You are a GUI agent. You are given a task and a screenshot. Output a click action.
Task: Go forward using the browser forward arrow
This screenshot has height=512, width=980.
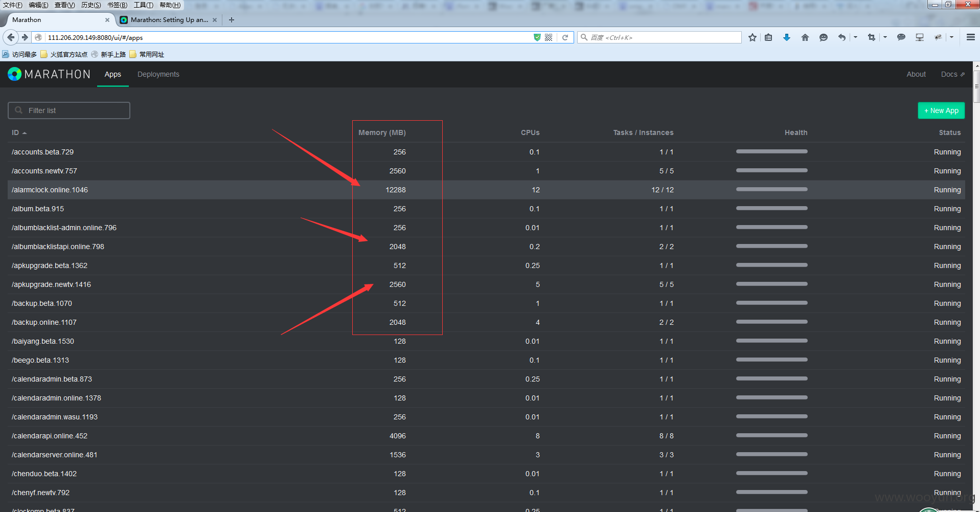click(25, 37)
